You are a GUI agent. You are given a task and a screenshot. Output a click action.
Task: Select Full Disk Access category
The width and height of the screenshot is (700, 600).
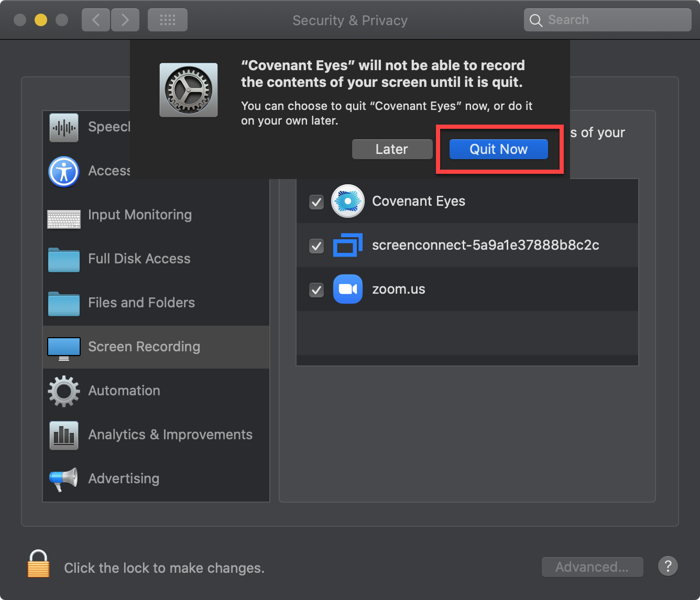pos(139,259)
